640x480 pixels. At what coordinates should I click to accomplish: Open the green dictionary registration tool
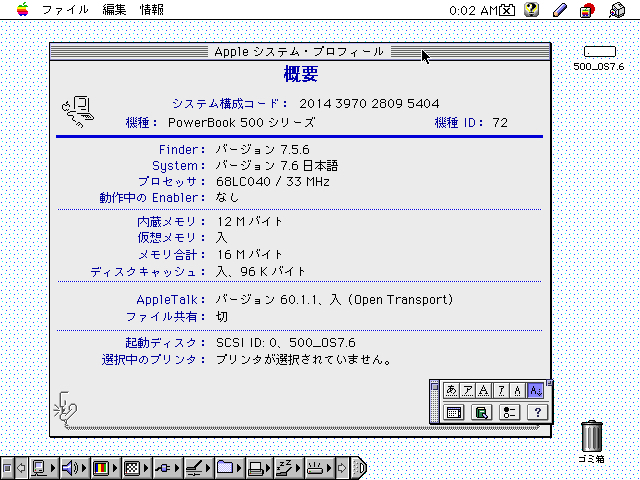click(x=481, y=412)
